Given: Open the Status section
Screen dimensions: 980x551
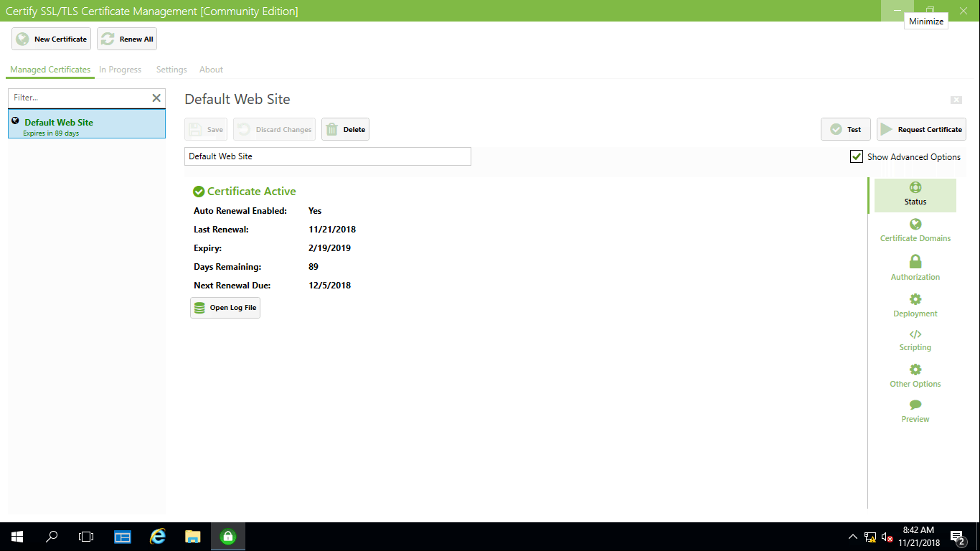Looking at the screenshot, I should tap(915, 194).
